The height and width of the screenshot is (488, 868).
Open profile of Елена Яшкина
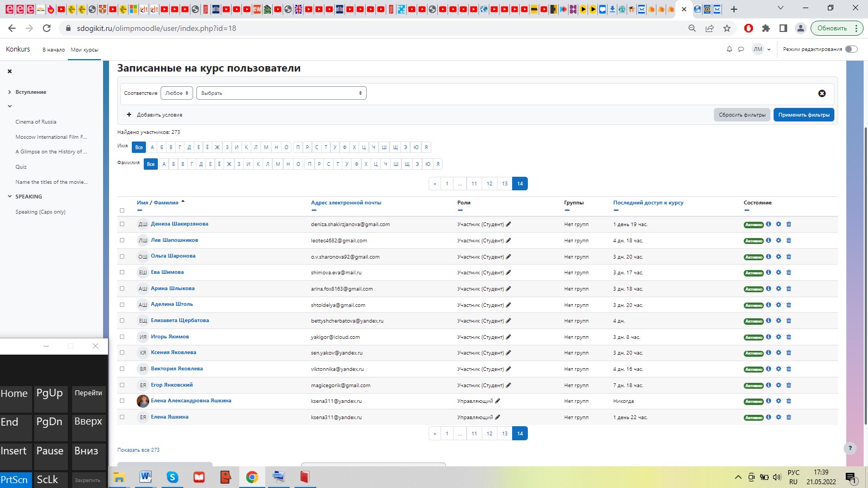[x=170, y=417]
